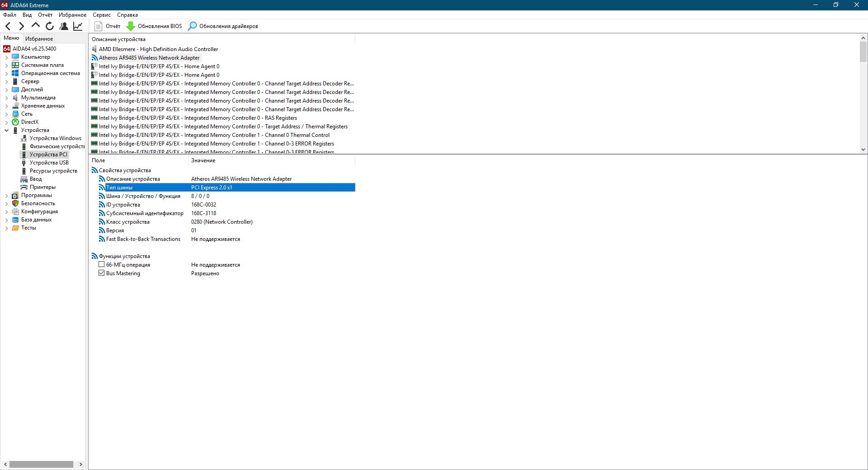Expand the Сервер tree node

6,81
